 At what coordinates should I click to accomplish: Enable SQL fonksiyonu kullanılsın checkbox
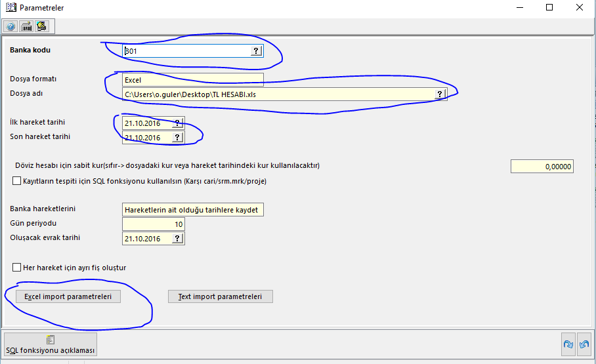tap(17, 181)
